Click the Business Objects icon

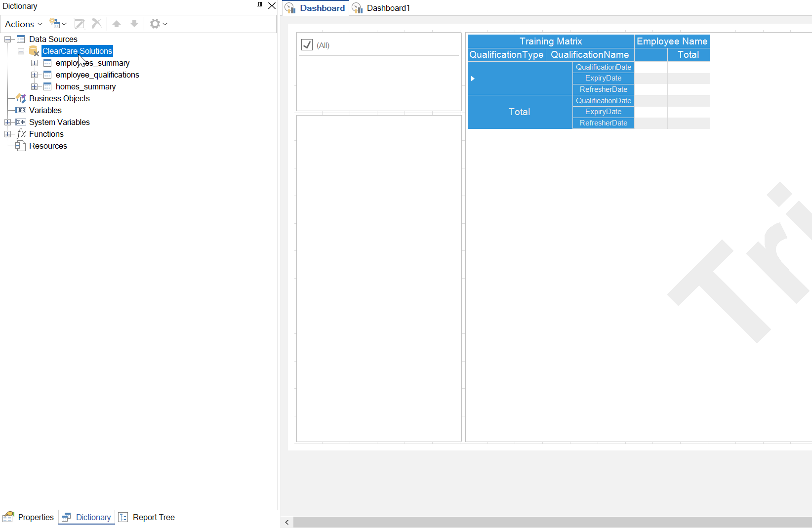point(21,98)
